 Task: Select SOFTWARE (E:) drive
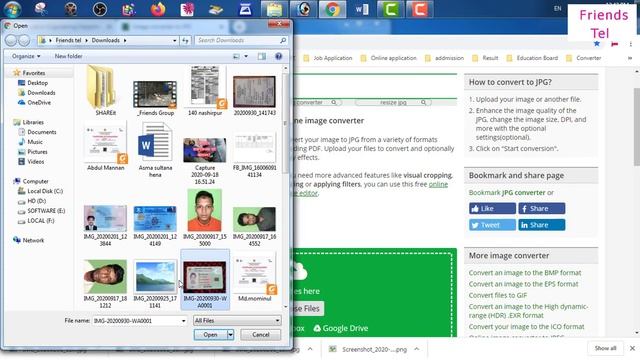coord(41,211)
